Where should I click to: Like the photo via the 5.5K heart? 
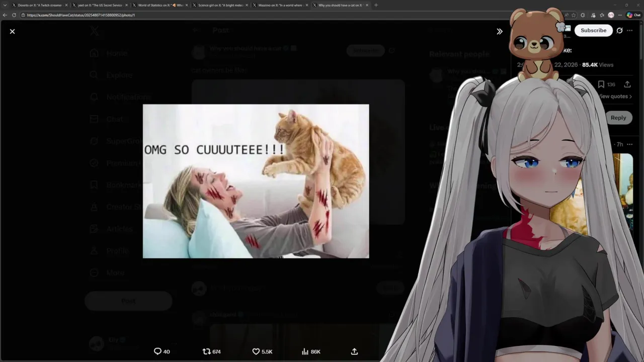click(x=262, y=351)
